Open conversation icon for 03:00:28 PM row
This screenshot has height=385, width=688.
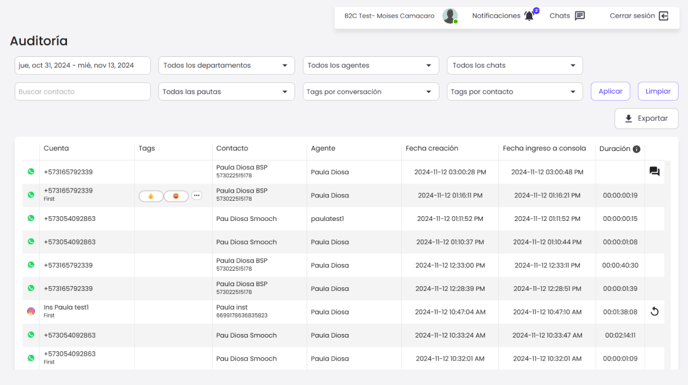click(x=654, y=172)
